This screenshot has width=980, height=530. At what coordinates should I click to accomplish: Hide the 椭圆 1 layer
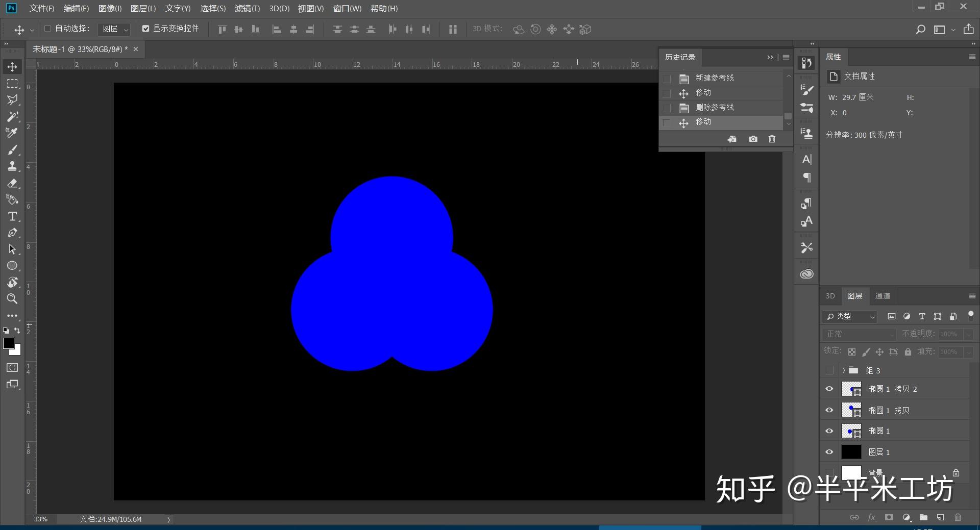pos(829,431)
